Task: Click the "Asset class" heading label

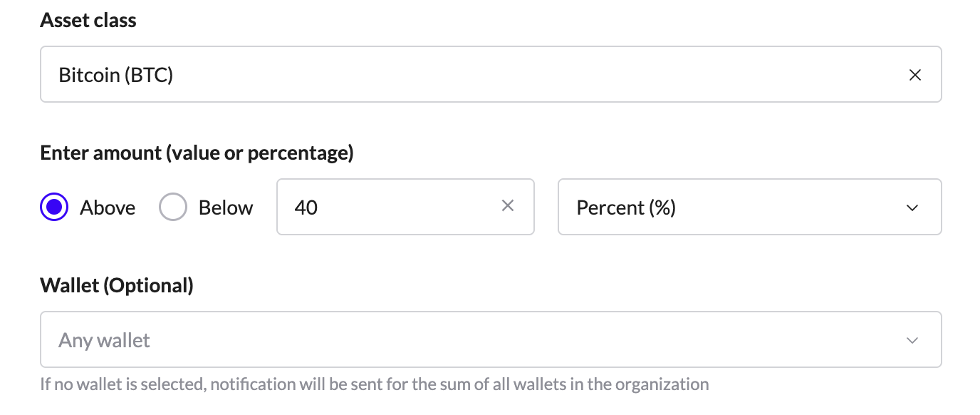Action: click(88, 21)
